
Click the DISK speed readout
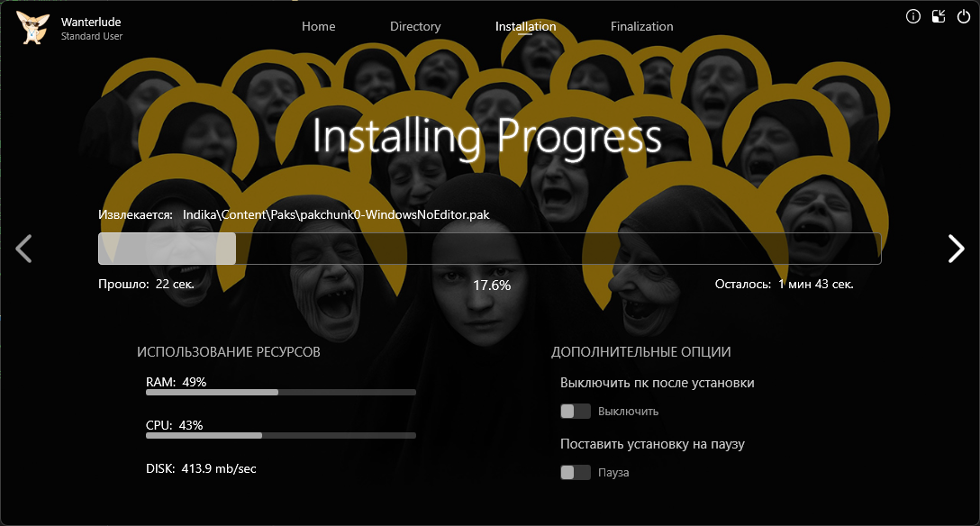tap(201, 468)
